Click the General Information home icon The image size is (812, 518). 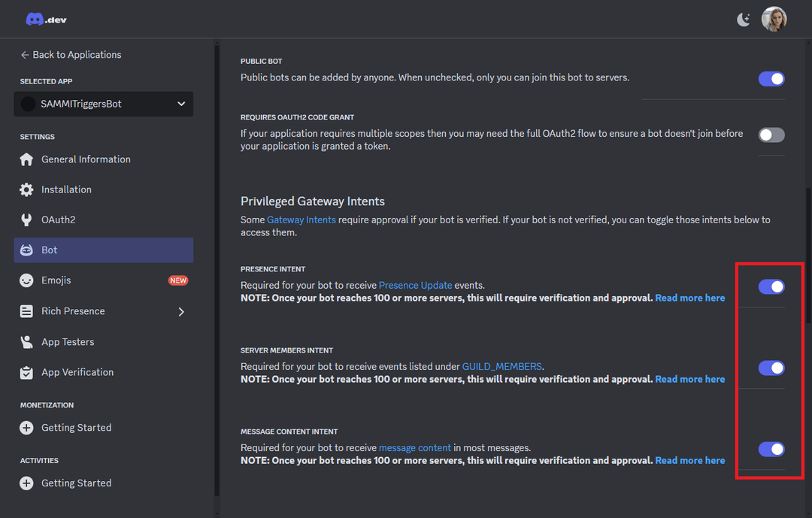point(26,159)
